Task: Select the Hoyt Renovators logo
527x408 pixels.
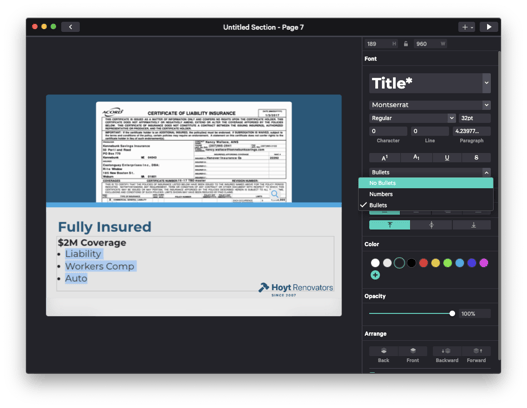Action: click(x=295, y=289)
